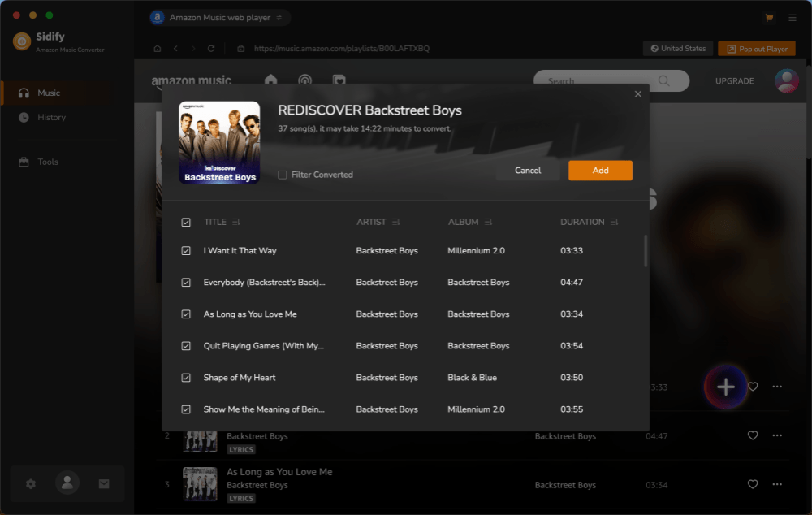
Task: Click the search magnifier icon
Action: coord(664,81)
